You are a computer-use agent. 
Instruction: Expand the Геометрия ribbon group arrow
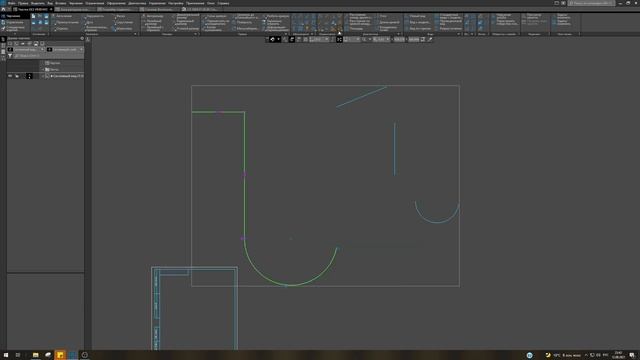pyautogui.click(x=135, y=34)
